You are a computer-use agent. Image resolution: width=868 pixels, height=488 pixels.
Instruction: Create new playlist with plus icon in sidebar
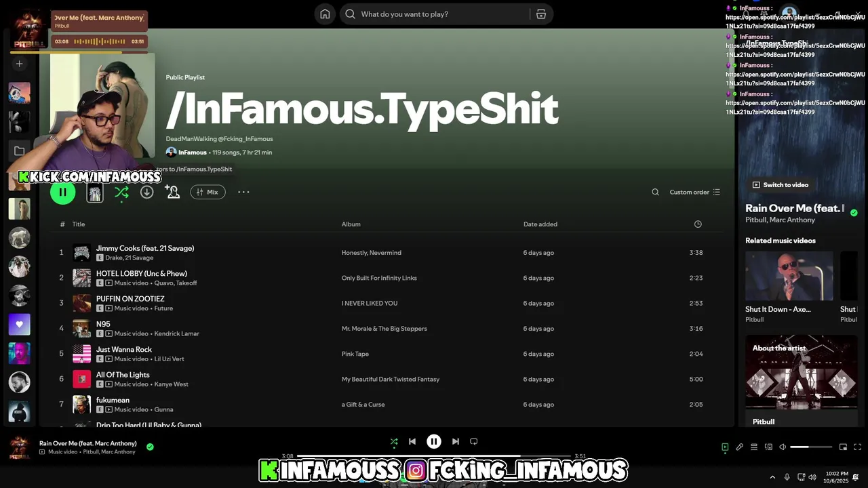19,64
